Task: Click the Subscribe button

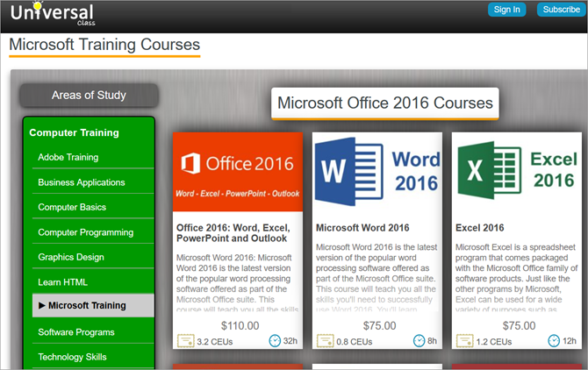Action: pos(562,10)
